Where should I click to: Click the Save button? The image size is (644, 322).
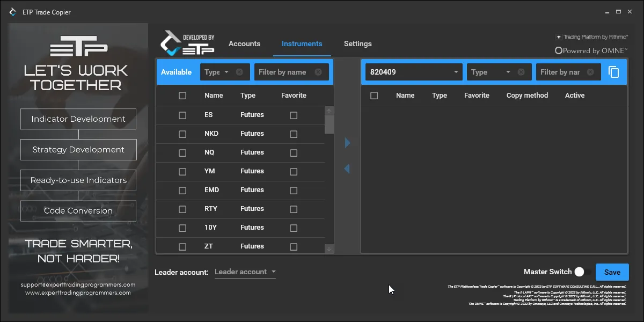pyautogui.click(x=612, y=272)
